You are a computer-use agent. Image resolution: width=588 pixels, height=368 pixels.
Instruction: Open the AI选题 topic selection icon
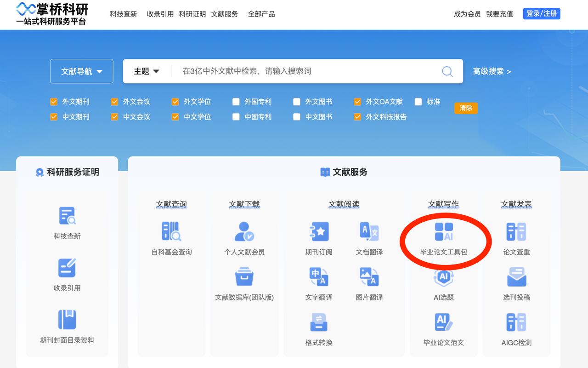point(443,276)
